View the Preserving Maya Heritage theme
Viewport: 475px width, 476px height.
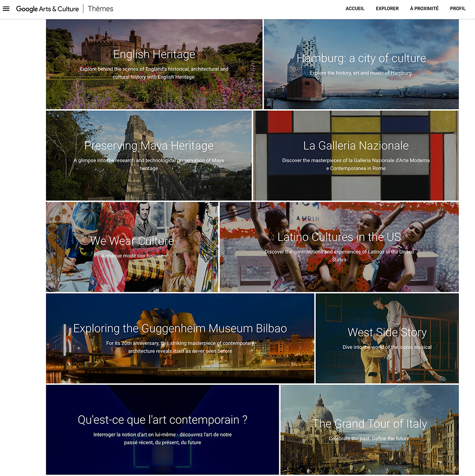click(x=149, y=155)
